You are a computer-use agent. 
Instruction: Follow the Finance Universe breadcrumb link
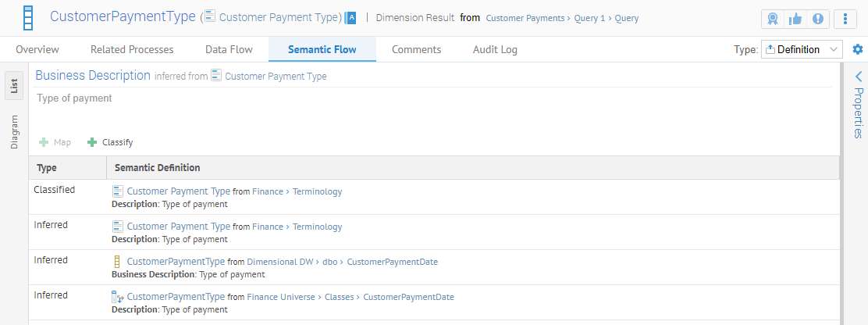tap(281, 297)
